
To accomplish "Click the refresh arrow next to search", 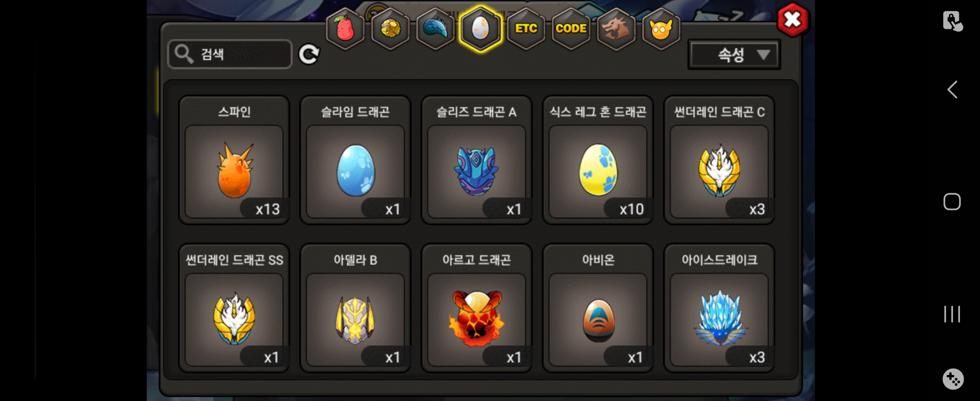I will 309,54.
